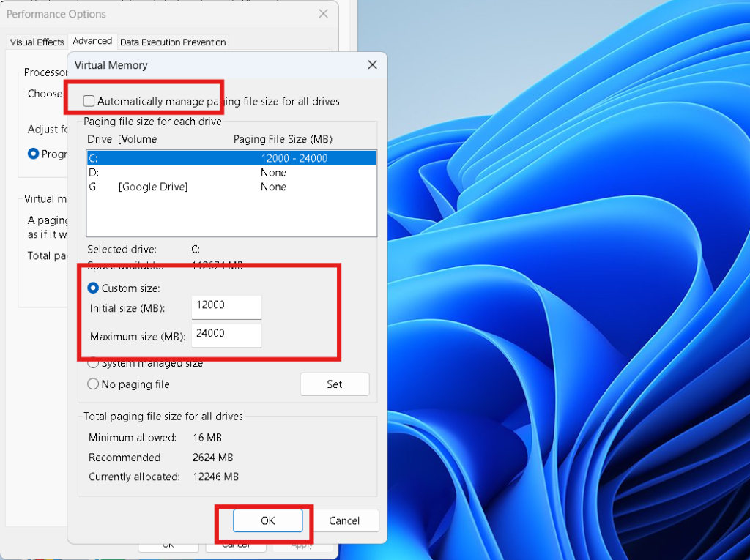
Task: Select No paging file option
Action: coord(93,384)
